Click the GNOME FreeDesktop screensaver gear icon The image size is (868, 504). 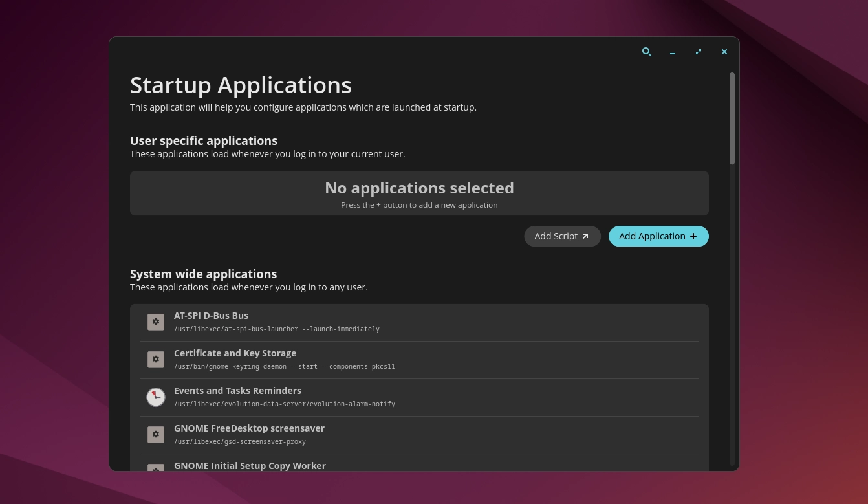click(156, 434)
